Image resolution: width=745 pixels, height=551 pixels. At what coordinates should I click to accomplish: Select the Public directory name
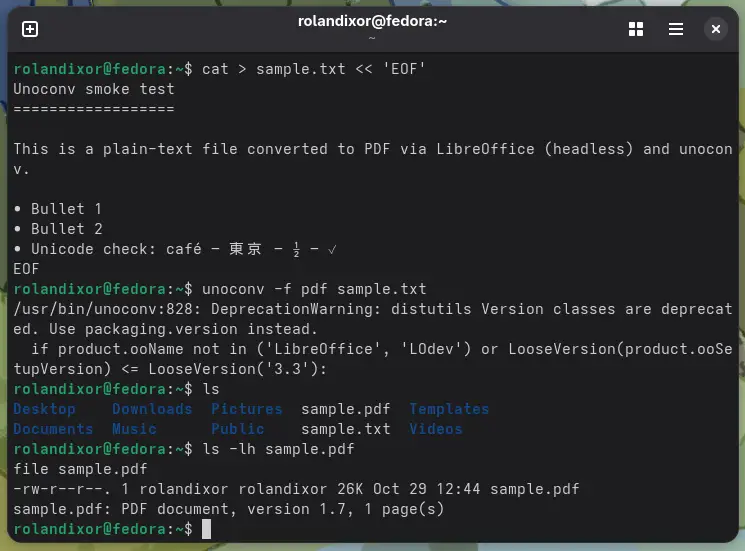click(x=237, y=429)
